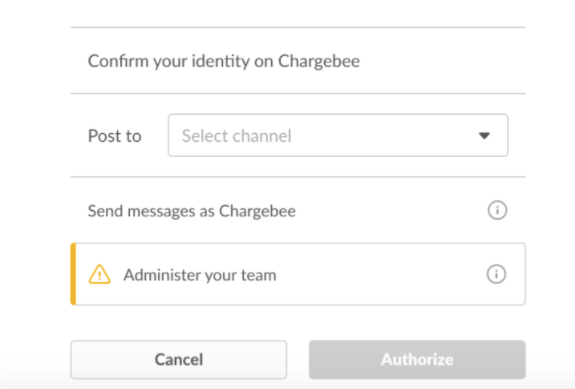The width and height of the screenshot is (575, 389).
Task: Expand Confirm your identity on Chargebee row
Action: [298, 61]
